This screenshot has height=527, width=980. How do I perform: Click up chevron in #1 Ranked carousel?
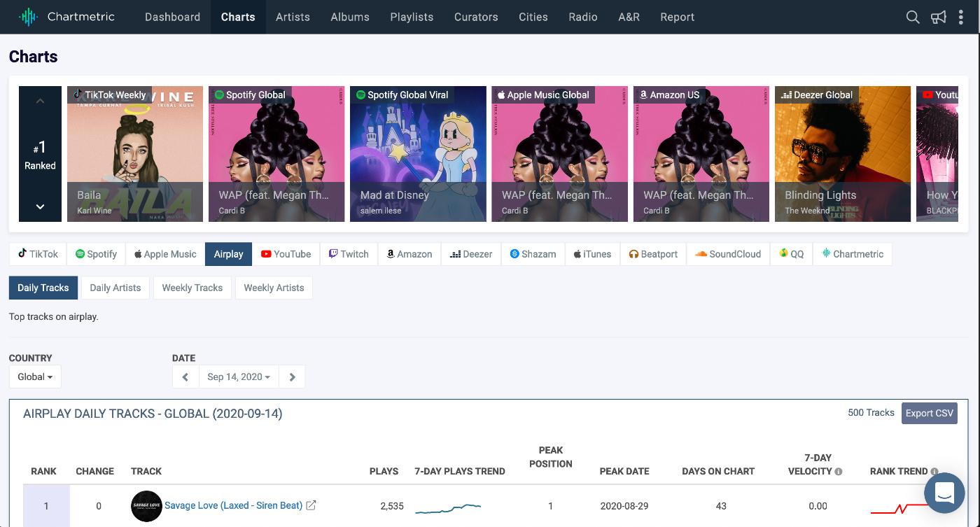coord(40,101)
